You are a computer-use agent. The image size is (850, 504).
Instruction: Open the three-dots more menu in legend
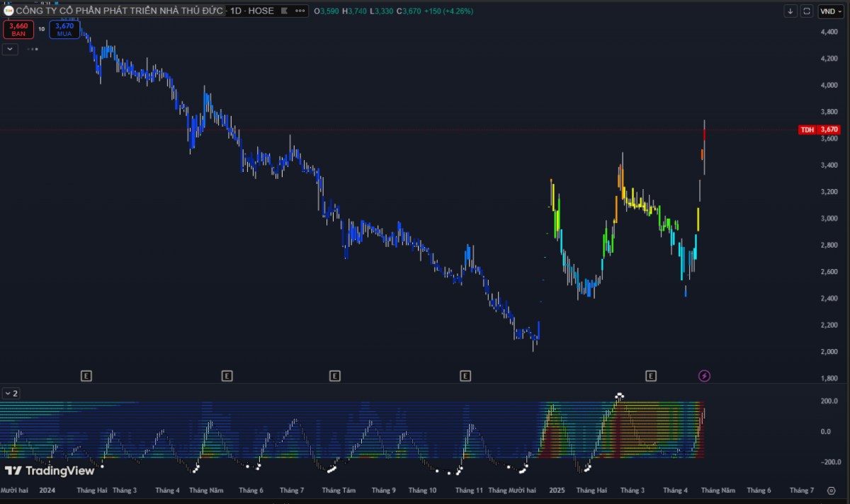300,11
